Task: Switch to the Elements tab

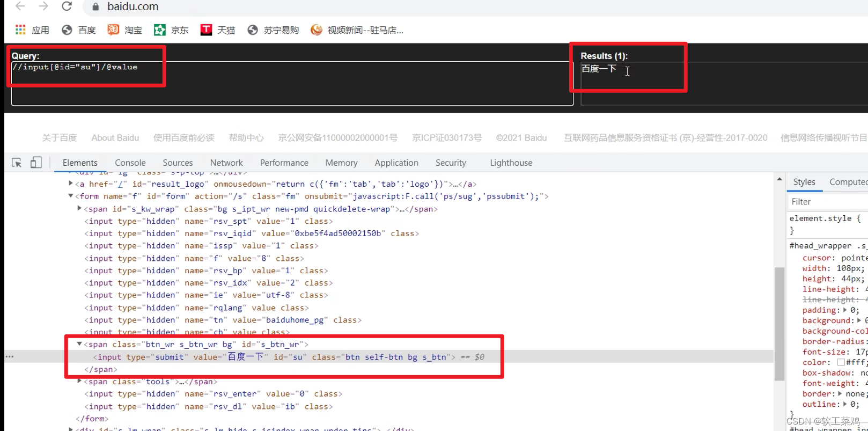Action: click(x=80, y=163)
